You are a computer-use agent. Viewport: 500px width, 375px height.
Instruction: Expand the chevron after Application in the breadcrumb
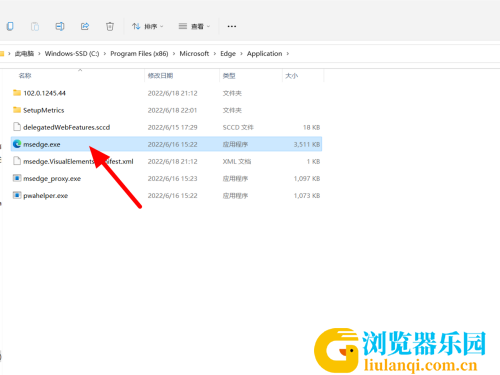click(288, 54)
